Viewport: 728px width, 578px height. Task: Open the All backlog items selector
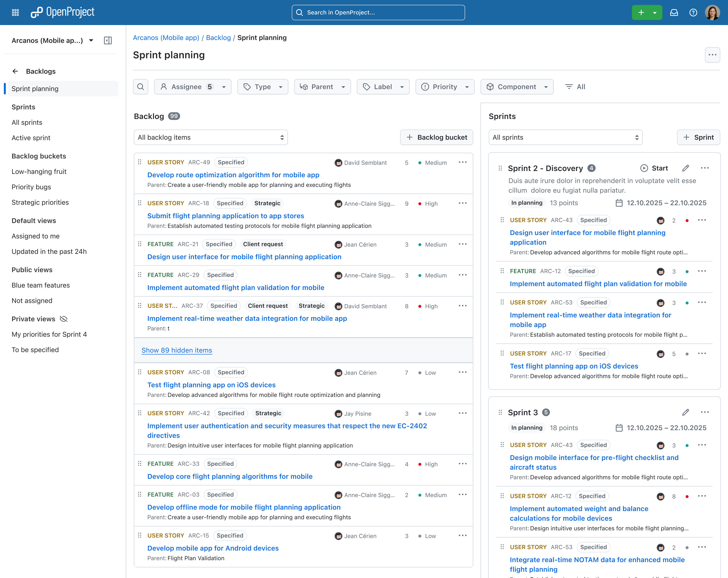click(210, 137)
